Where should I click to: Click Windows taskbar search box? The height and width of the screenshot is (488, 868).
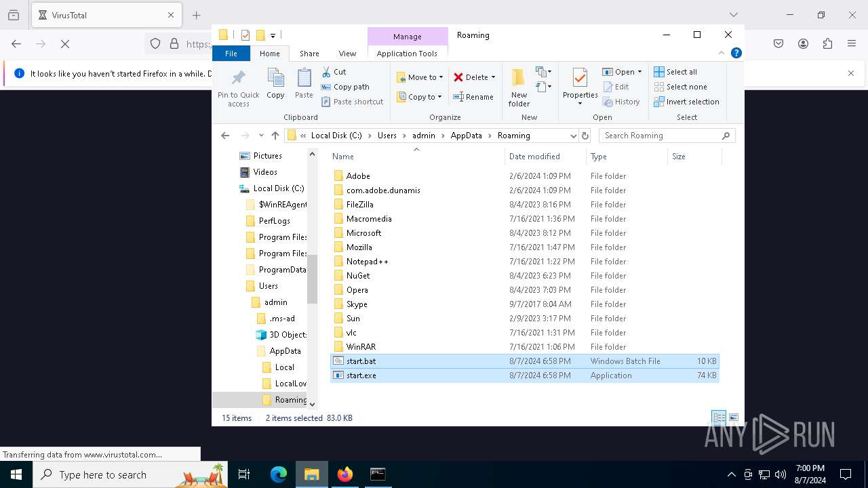tap(131, 474)
